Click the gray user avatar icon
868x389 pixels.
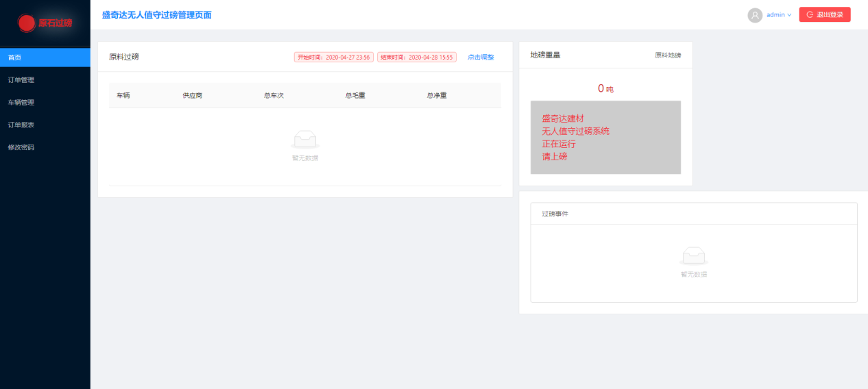[755, 15]
